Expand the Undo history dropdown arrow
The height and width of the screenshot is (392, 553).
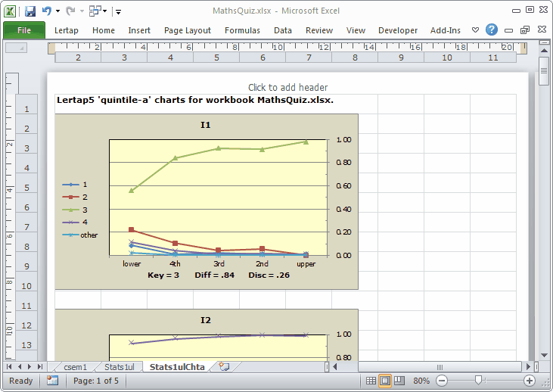point(57,11)
